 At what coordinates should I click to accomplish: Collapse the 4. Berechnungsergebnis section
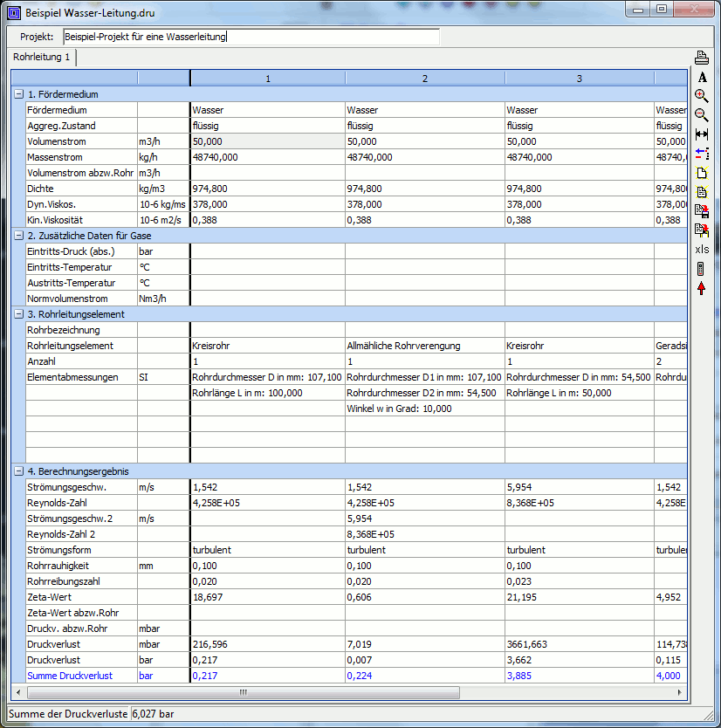[18, 471]
